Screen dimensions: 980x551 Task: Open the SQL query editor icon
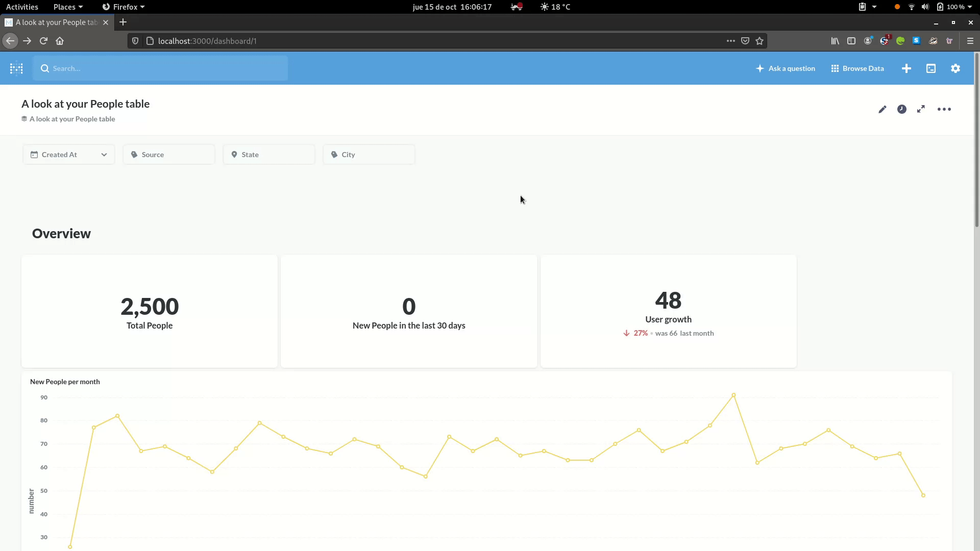(931, 68)
